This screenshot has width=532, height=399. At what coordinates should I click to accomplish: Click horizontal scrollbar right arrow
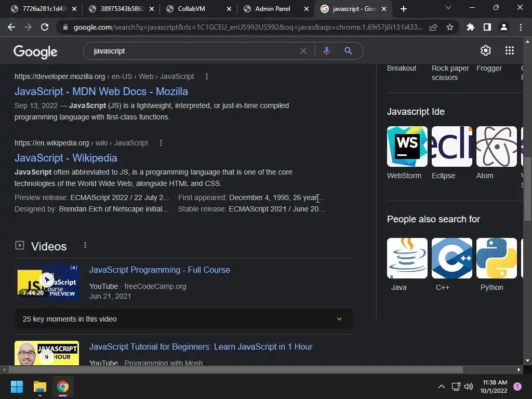[x=519, y=369]
